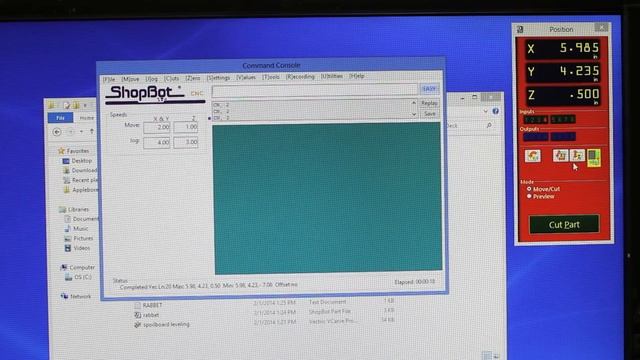
Task: Click the Jog X & Y speed field
Action: coord(157,142)
